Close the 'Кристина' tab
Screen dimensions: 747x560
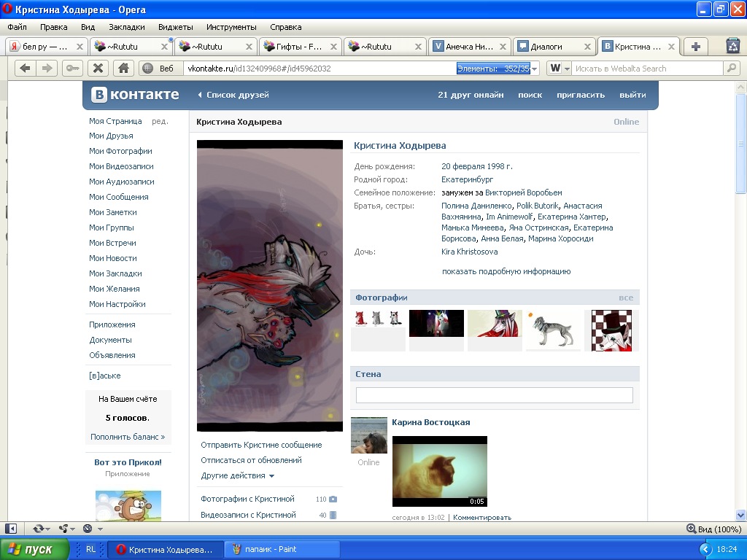tap(671, 47)
